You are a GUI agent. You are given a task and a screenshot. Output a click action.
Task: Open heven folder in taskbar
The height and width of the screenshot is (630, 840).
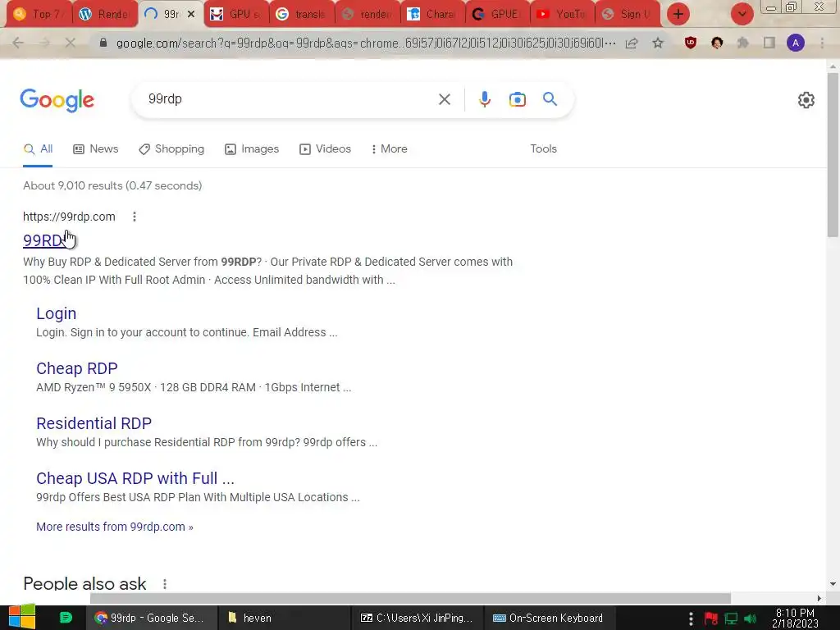click(x=284, y=618)
